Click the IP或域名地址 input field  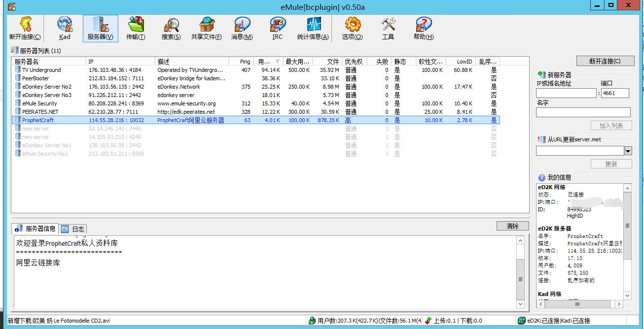[566, 93]
